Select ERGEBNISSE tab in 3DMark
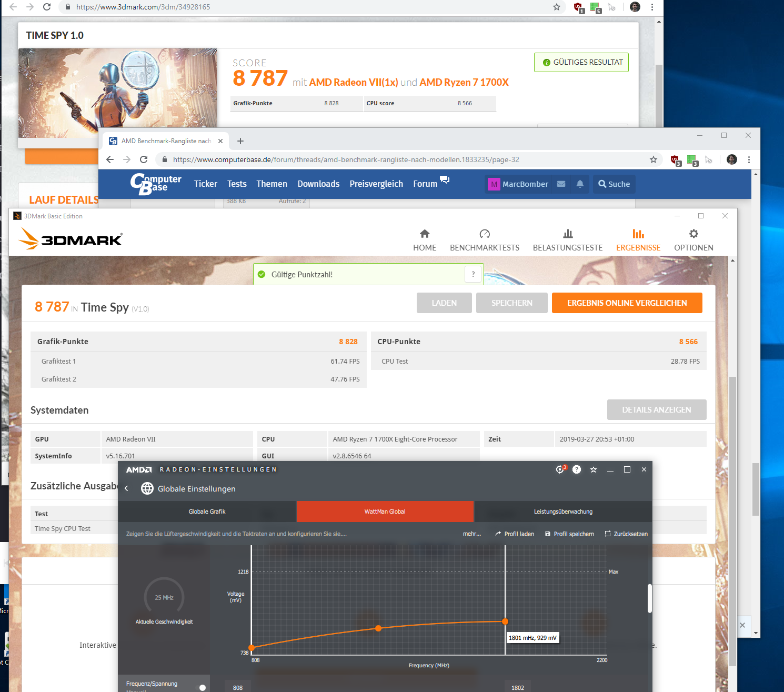The height and width of the screenshot is (692, 784). point(638,240)
